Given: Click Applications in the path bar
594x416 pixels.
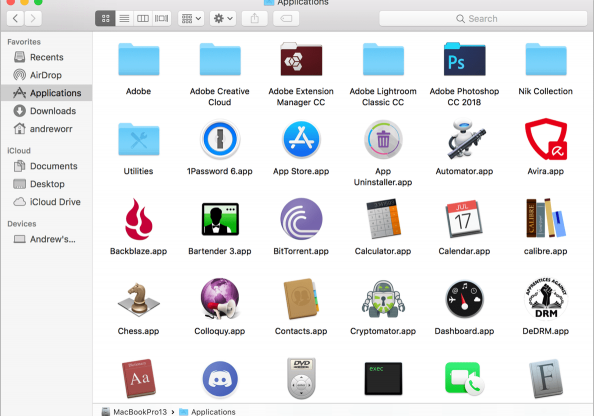Looking at the screenshot, I should (x=207, y=412).
